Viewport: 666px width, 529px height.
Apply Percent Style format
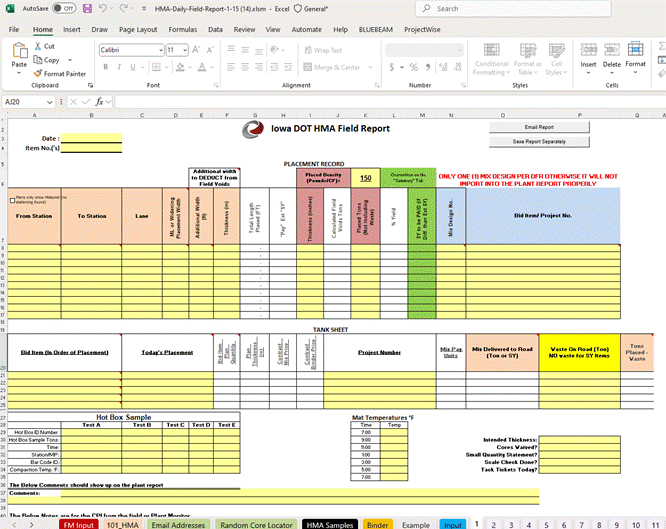[x=414, y=67]
